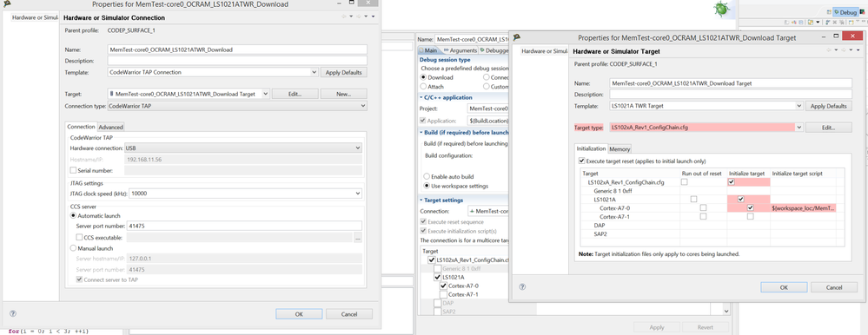Open the Template dropdown CodeWarrior TAP Connection
Image resolution: width=868 pixels, height=335 pixels.
tap(314, 72)
